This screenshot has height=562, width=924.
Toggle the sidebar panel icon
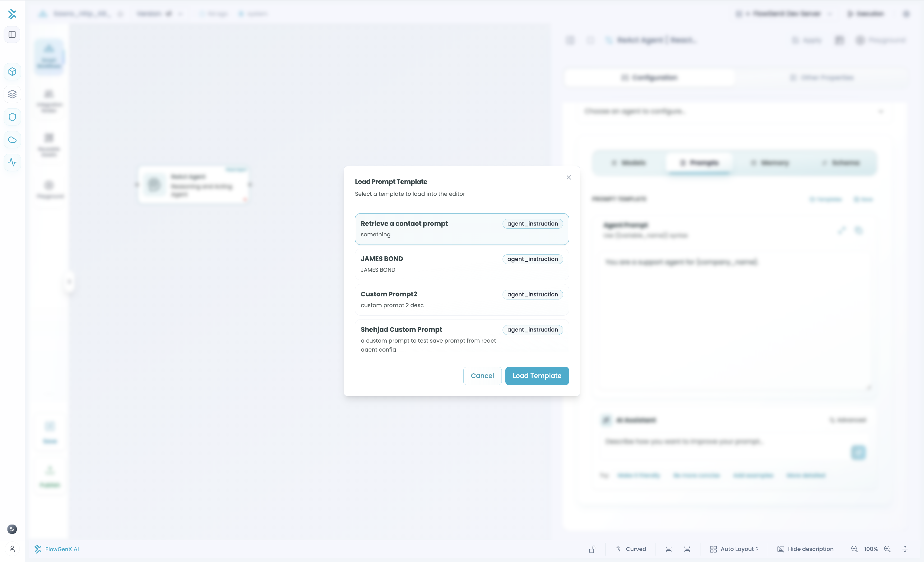tap(12, 34)
